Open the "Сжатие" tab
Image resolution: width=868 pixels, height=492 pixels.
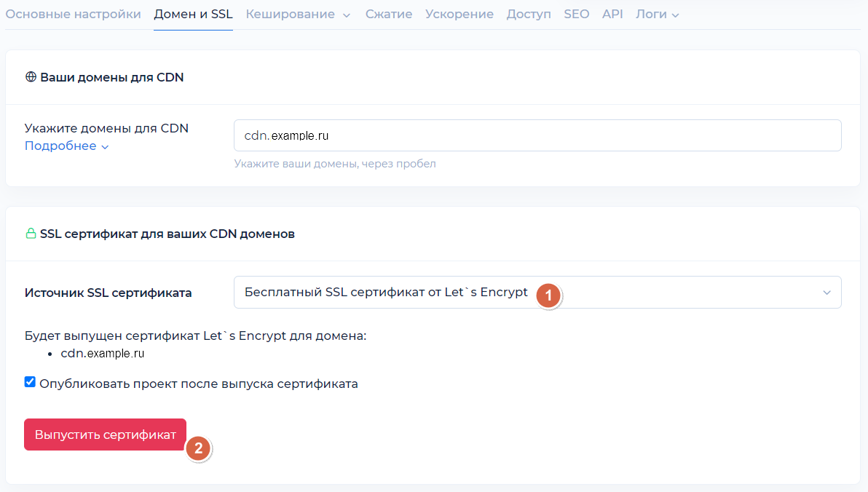point(389,14)
